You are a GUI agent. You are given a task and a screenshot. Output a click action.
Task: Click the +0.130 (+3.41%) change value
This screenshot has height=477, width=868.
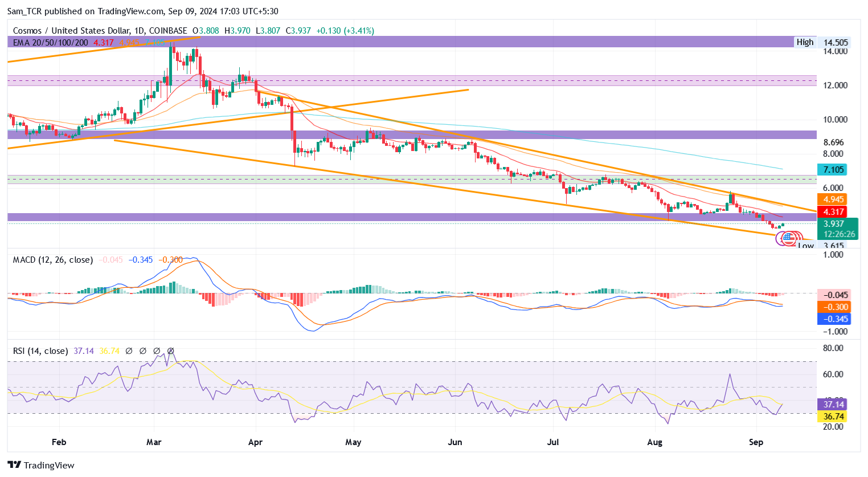345,31
